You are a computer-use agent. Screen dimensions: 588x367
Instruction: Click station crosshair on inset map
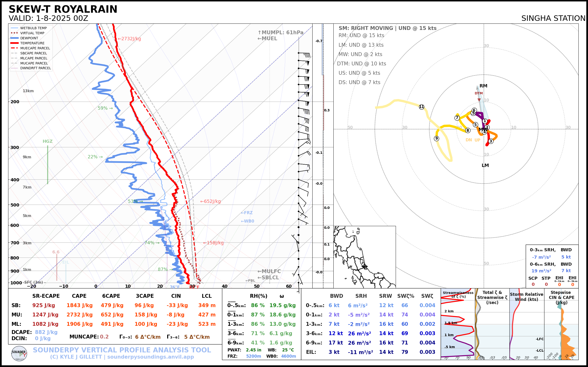coord(365,267)
